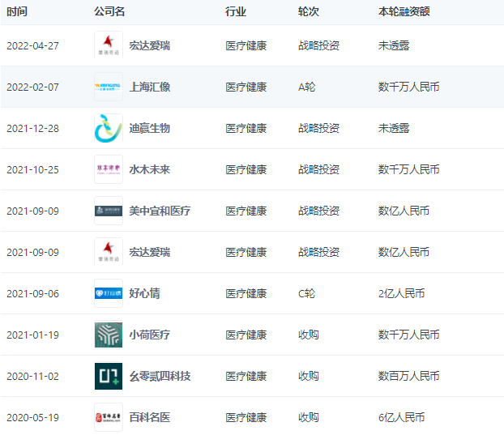Click 医疗健康 in the 幺零贰四科技 row
The height and width of the screenshot is (435, 504).
[x=246, y=376]
